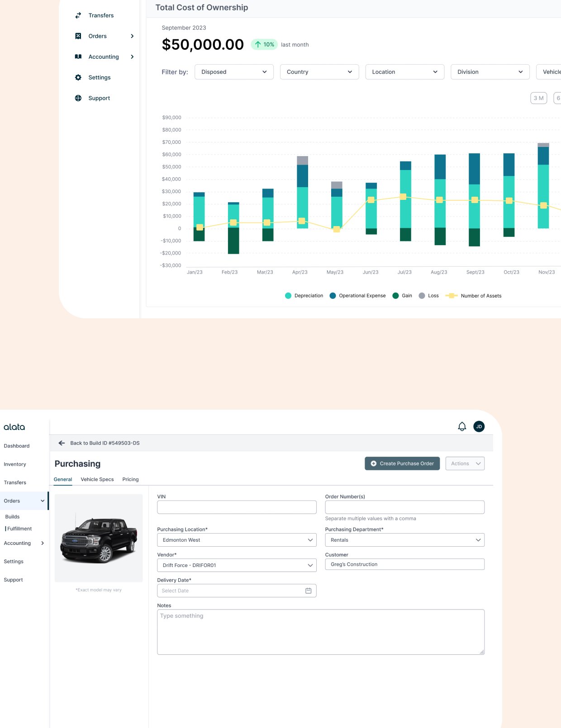Click the Transfers arrows icon in top sidebar
Image resolution: width=561 pixels, height=728 pixels.
pyautogui.click(x=78, y=15)
